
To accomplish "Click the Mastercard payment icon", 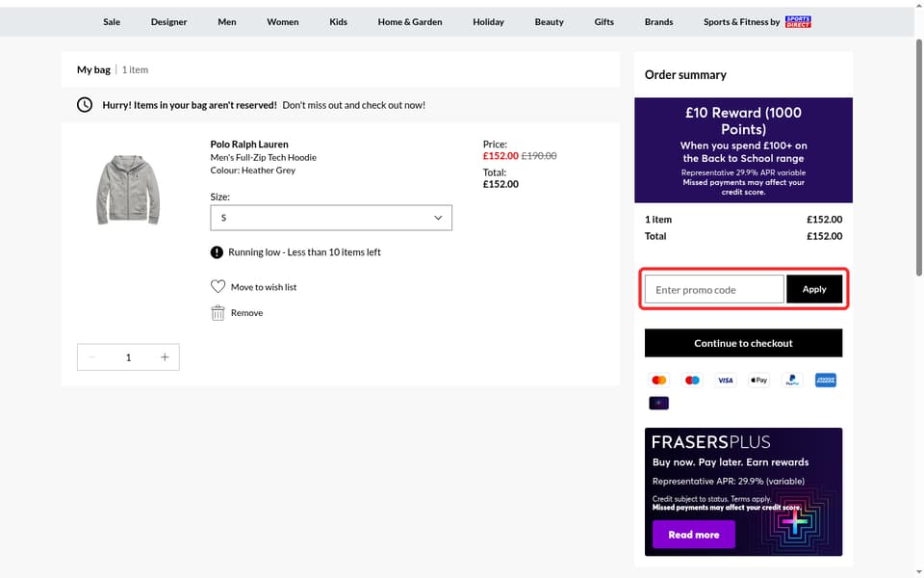I will [x=658, y=380].
